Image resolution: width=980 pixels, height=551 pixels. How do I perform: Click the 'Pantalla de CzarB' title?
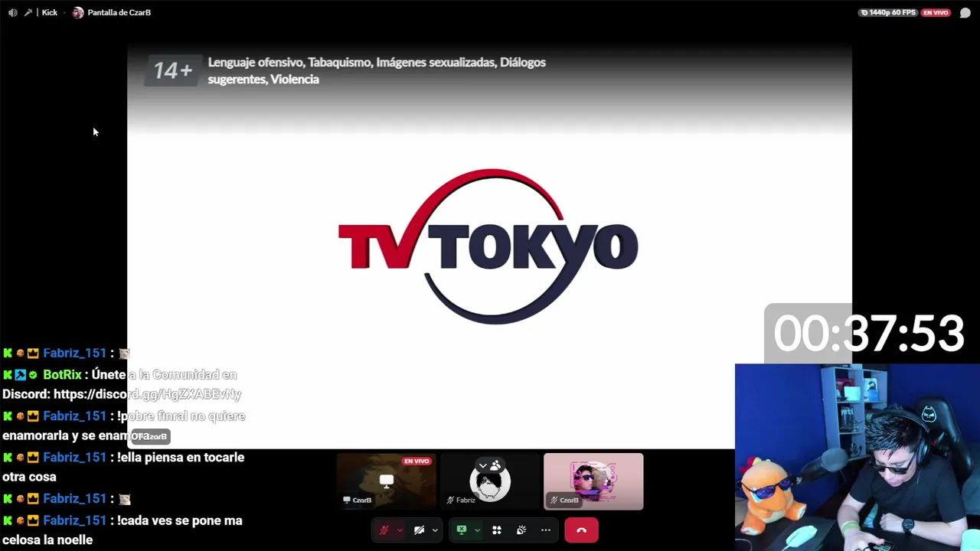coord(119,12)
